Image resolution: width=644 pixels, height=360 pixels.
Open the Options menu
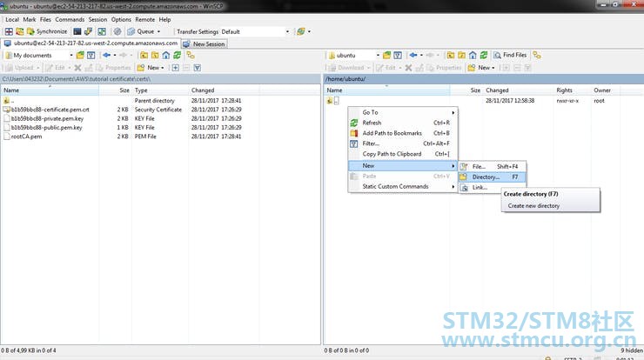121,20
